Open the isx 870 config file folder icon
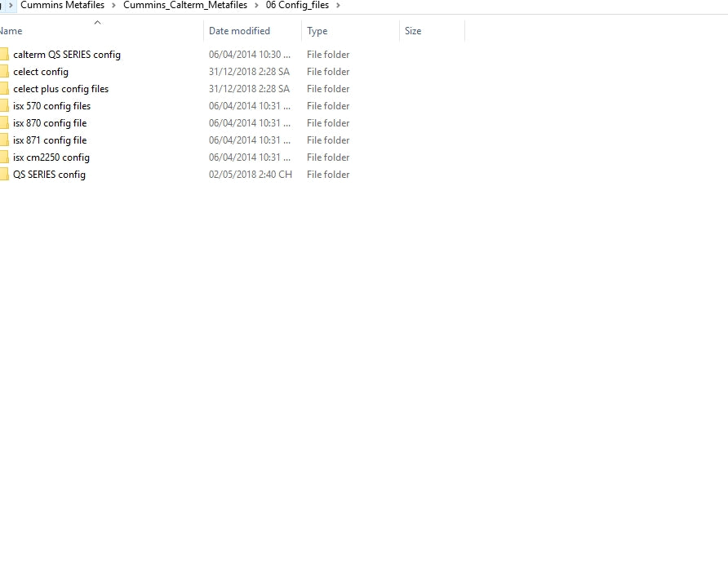Viewport: 728px width, 572px height. click(x=7, y=122)
